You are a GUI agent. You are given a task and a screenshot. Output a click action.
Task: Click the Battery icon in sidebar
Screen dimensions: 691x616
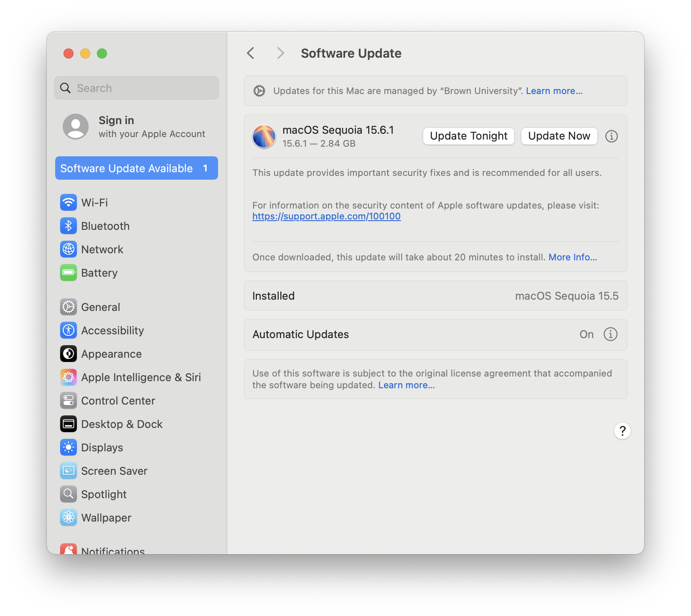(69, 273)
